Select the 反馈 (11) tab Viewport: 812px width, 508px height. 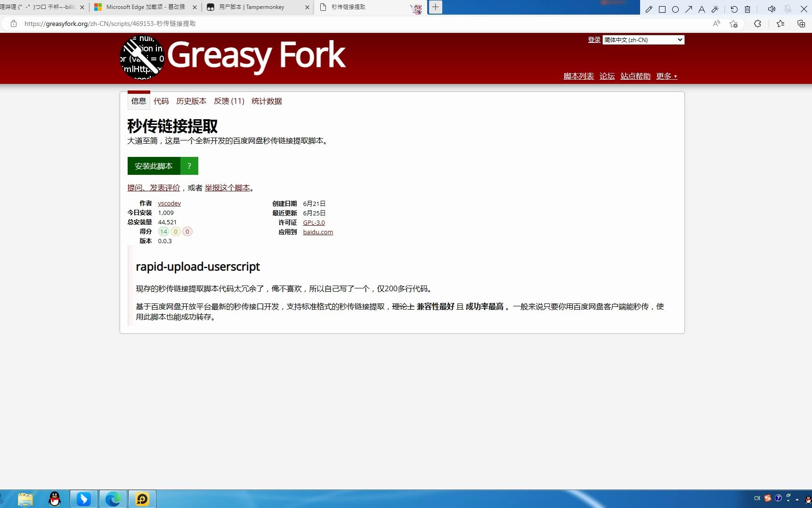click(x=229, y=101)
